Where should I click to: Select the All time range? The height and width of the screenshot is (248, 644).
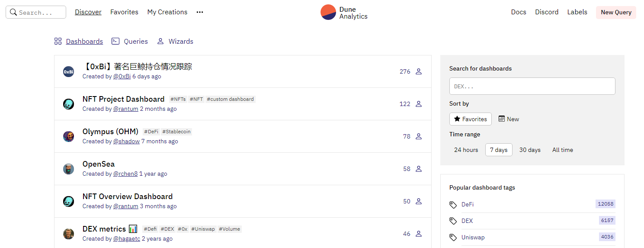pos(562,150)
